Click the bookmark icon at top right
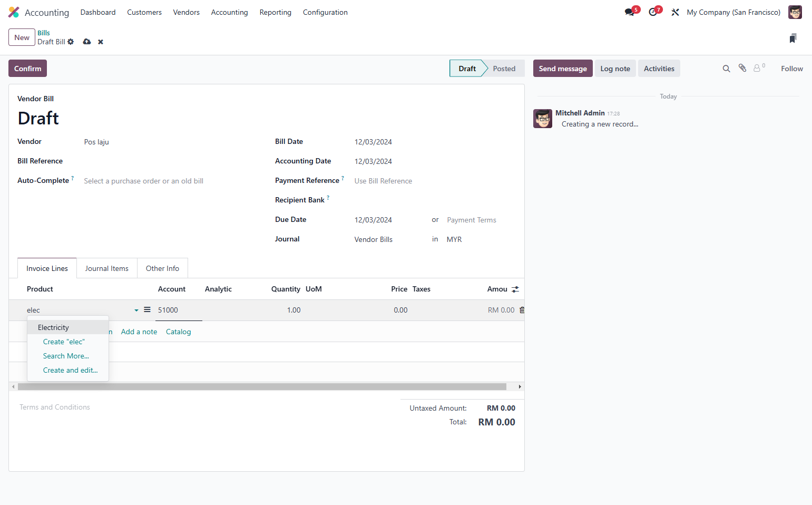The height and width of the screenshot is (505, 812). click(793, 38)
